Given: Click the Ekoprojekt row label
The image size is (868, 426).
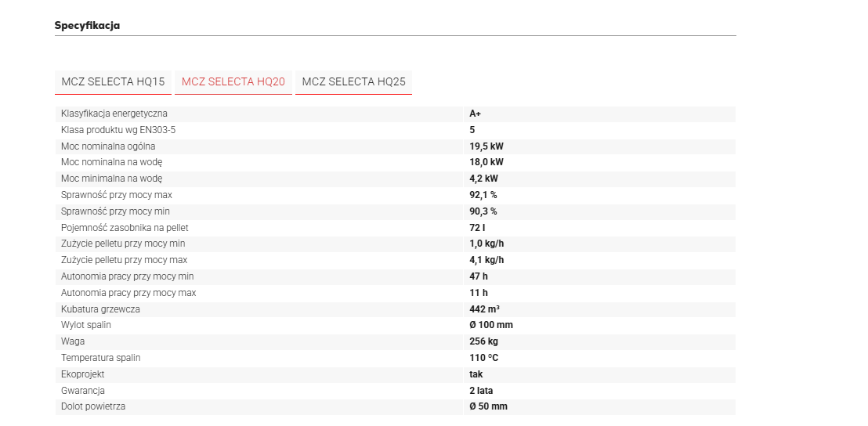Looking at the screenshot, I should coord(82,374).
